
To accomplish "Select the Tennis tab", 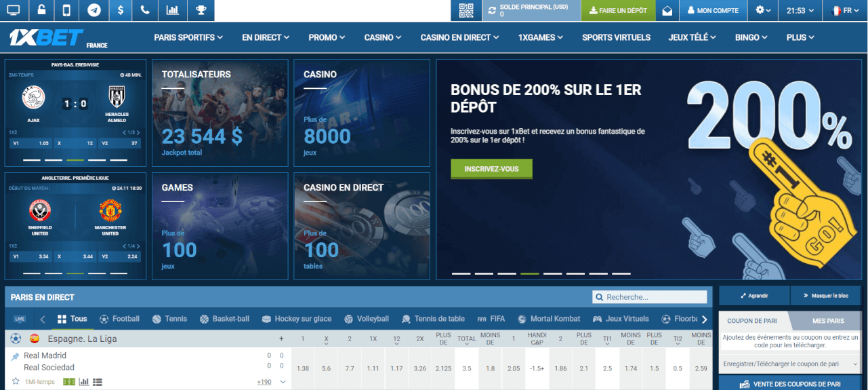I will 169,319.
